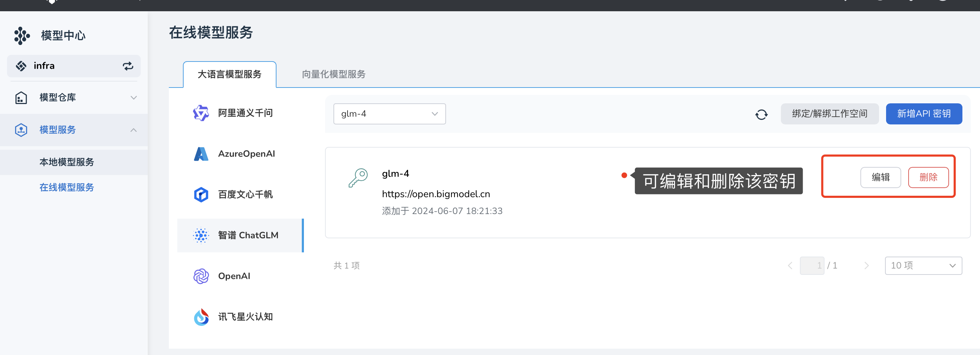
Task: Click the AzureOpenAI logo icon
Action: (201, 154)
